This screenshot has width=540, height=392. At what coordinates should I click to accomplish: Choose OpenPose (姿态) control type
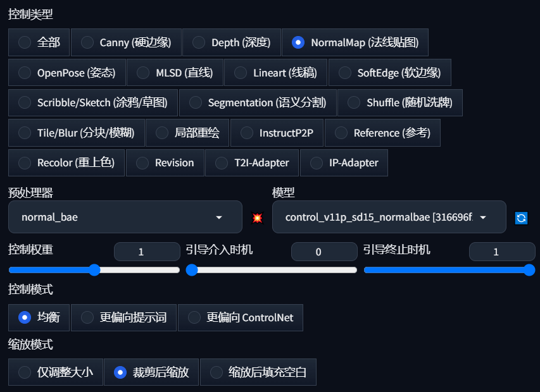(x=67, y=73)
